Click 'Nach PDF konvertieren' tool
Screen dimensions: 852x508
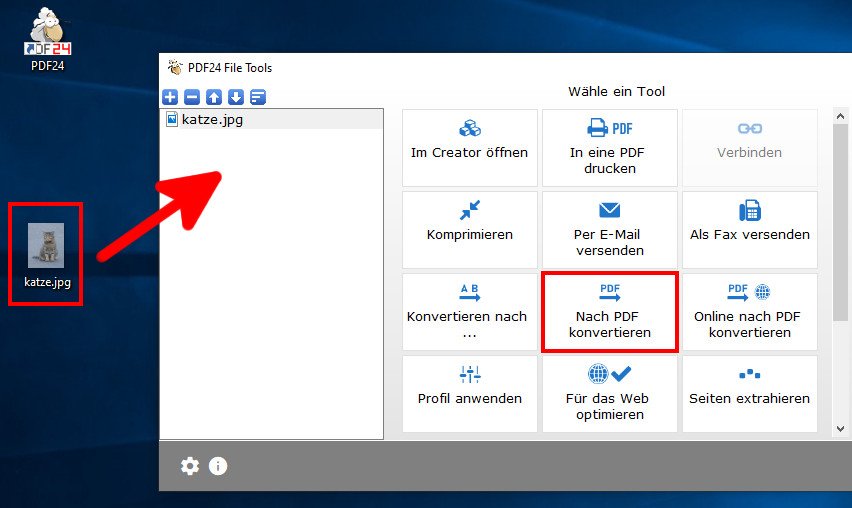click(x=609, y=311)
